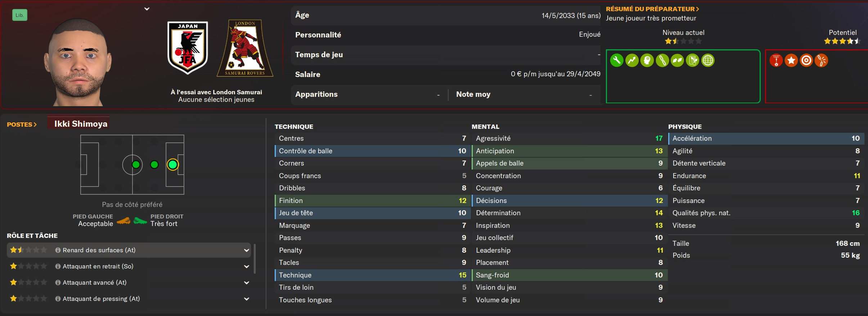Open the Résumé du préparateur link
Image resolution: width=868 pixels, height=316 pixels.
pos(652,9)
